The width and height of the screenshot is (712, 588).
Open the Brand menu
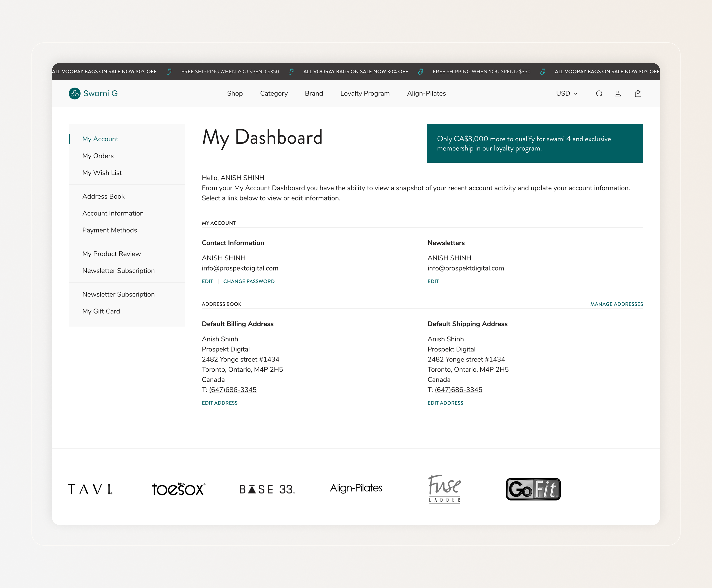314,93
